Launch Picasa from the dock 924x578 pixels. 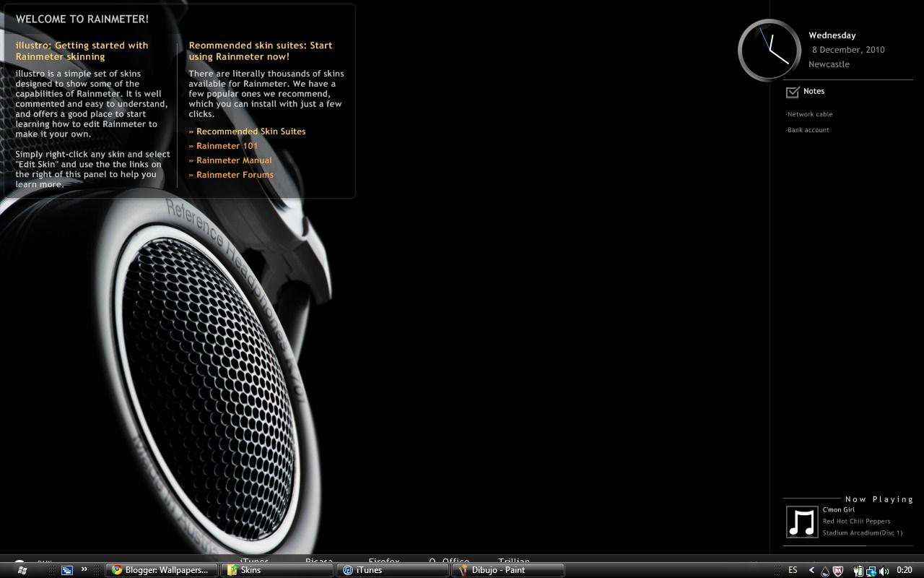coord(318,561)
